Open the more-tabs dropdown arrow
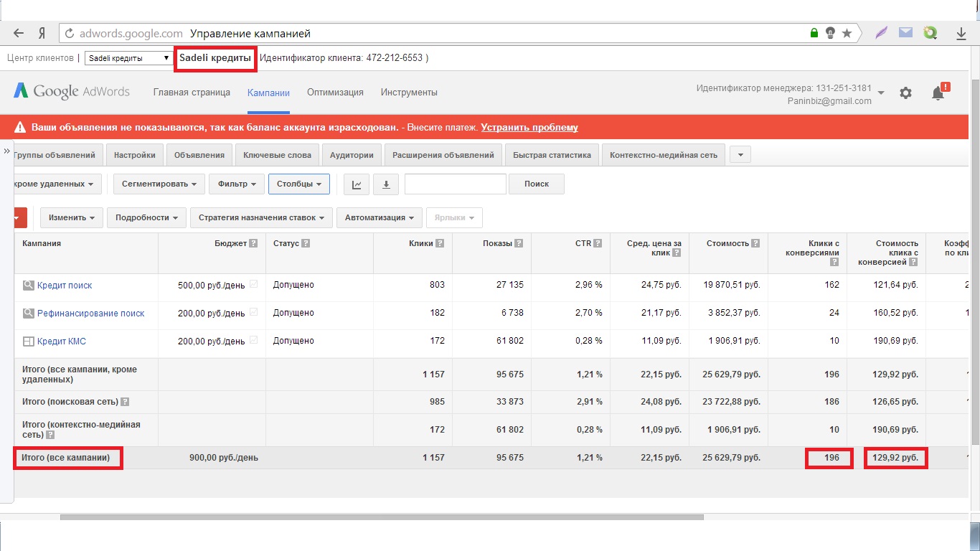This screenshot has height=551, width=980. pos(740,155)
